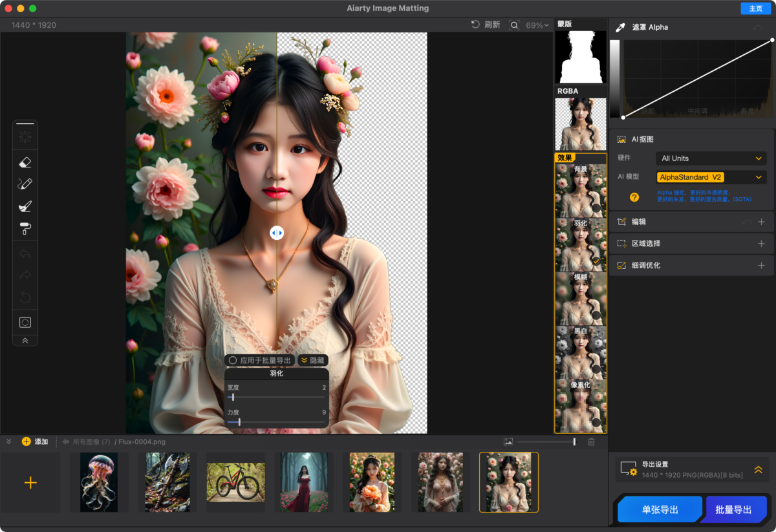Collapse the left tool palette chevron

[x=25, y=340]
